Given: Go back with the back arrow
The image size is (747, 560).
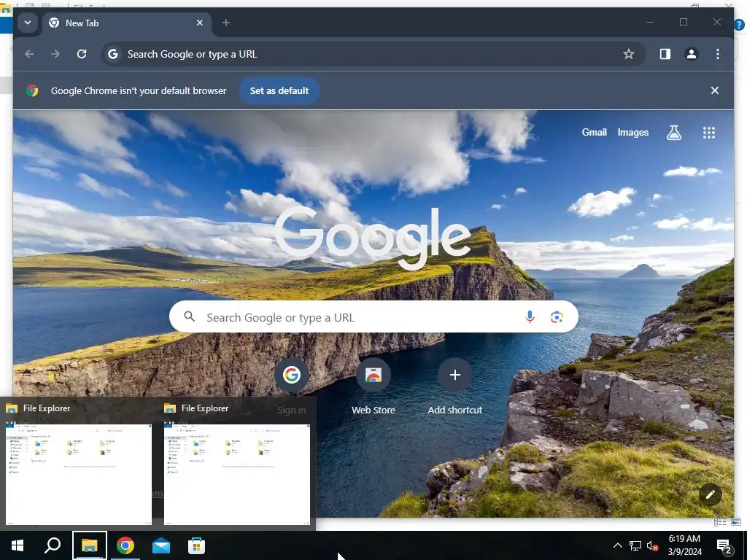Looking at the screenshot, I should (29, 54).
